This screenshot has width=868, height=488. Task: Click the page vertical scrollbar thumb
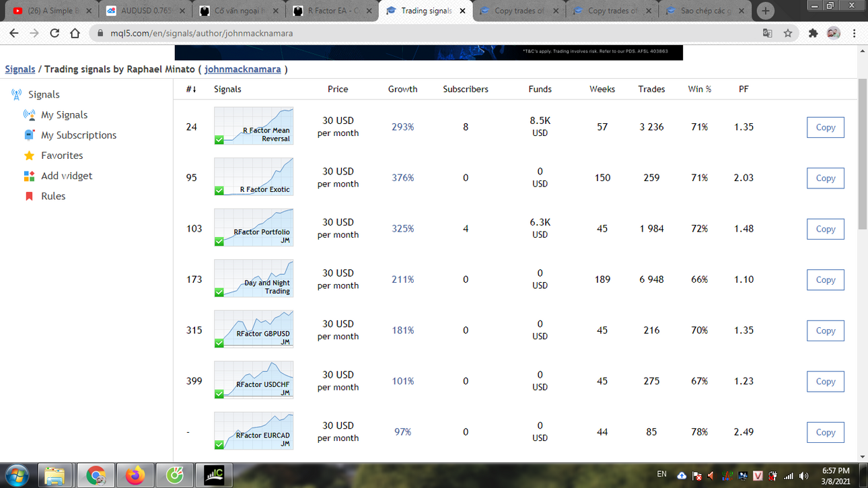(863, 153)
